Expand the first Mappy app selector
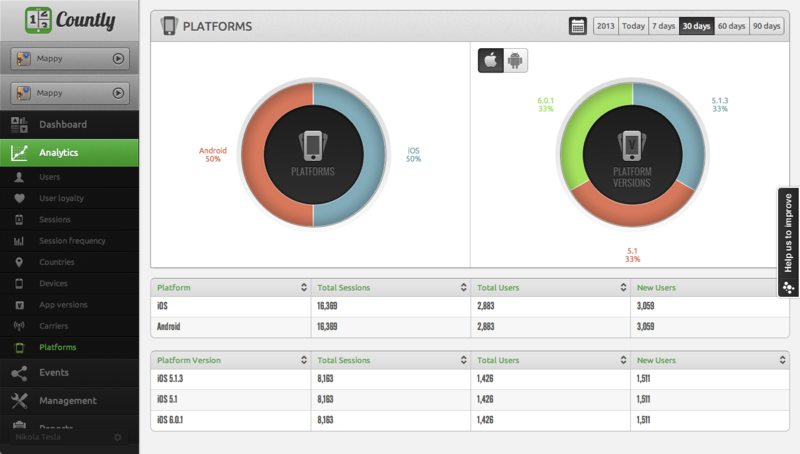Viewport: 800px width, 454px height. pyautogui.click(x=118, y=59)
